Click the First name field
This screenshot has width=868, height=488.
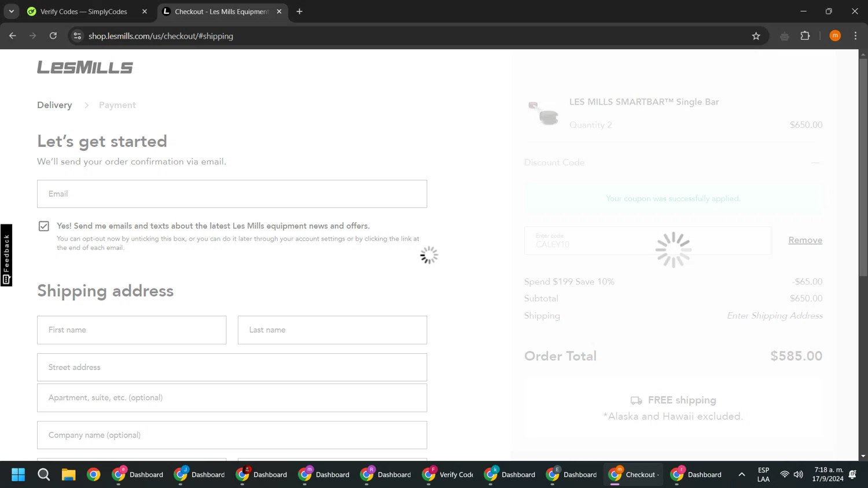pos(132,330)
